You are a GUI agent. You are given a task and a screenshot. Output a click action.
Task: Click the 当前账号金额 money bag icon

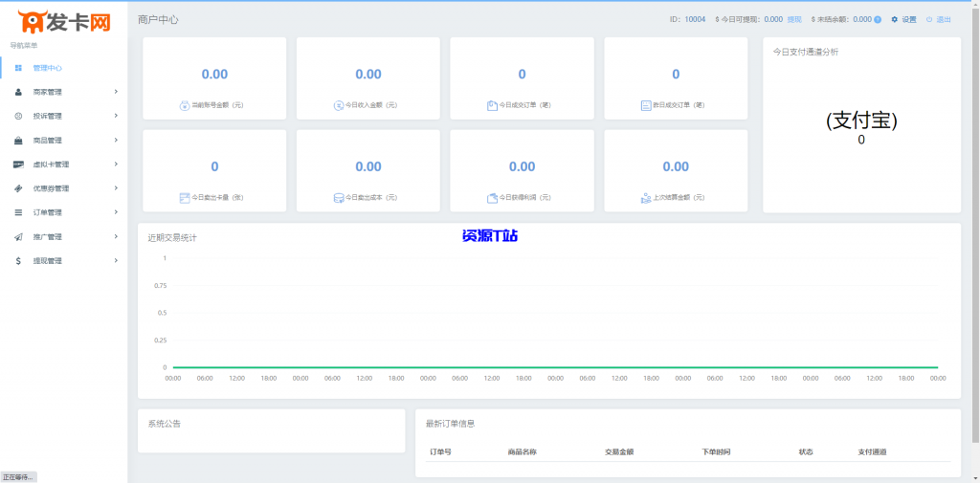pyautogui.click(x=184, y=105)
